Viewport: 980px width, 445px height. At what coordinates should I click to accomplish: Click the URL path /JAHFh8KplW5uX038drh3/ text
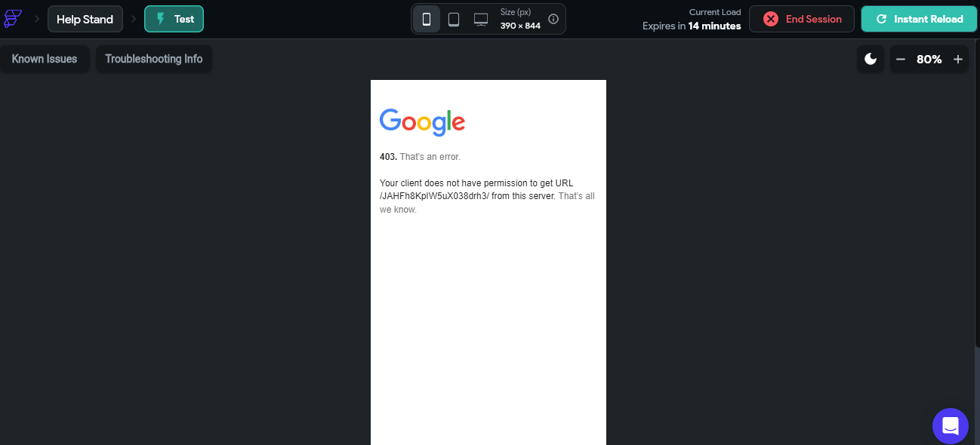pos(434,196)
